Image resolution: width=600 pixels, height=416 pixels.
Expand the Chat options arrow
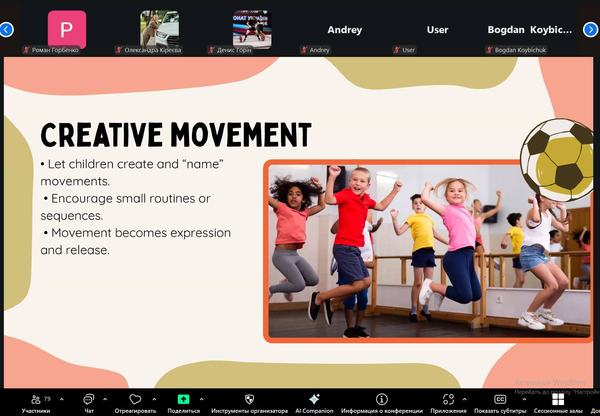[106, 397]
